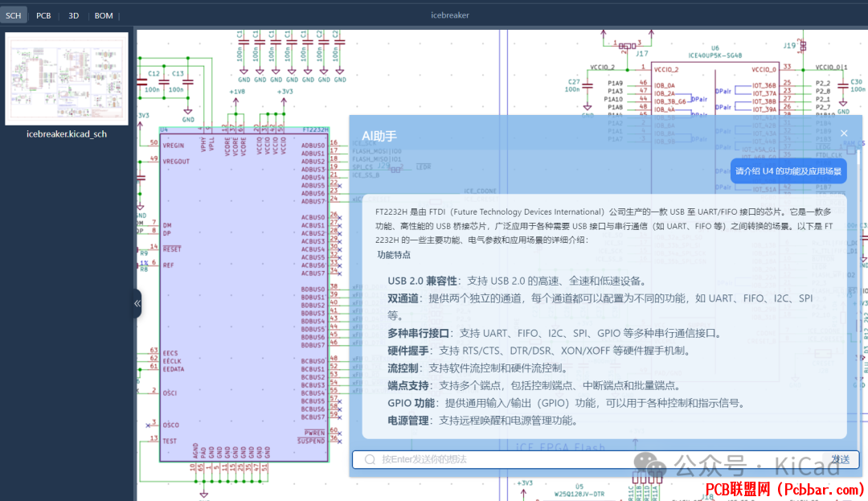Image resolution: width=868 pixels, height=501 pixels.
Task: Click the P2_2 net label
Action: coord(823,83)
